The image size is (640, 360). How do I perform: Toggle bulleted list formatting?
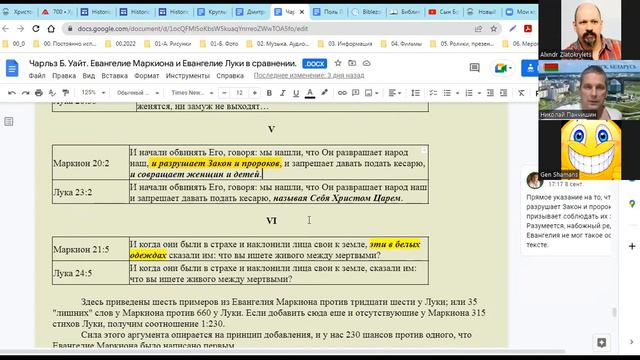coord(447,93)
